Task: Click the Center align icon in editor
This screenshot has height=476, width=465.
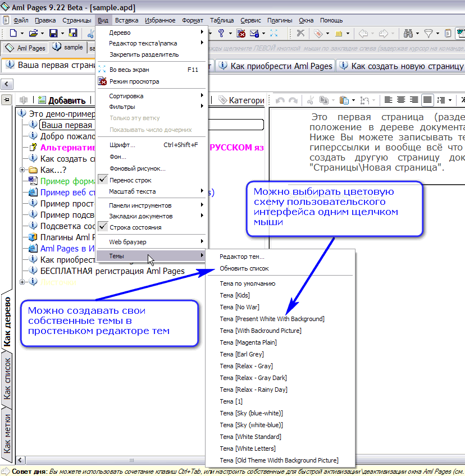Action: tap(401, 100)
